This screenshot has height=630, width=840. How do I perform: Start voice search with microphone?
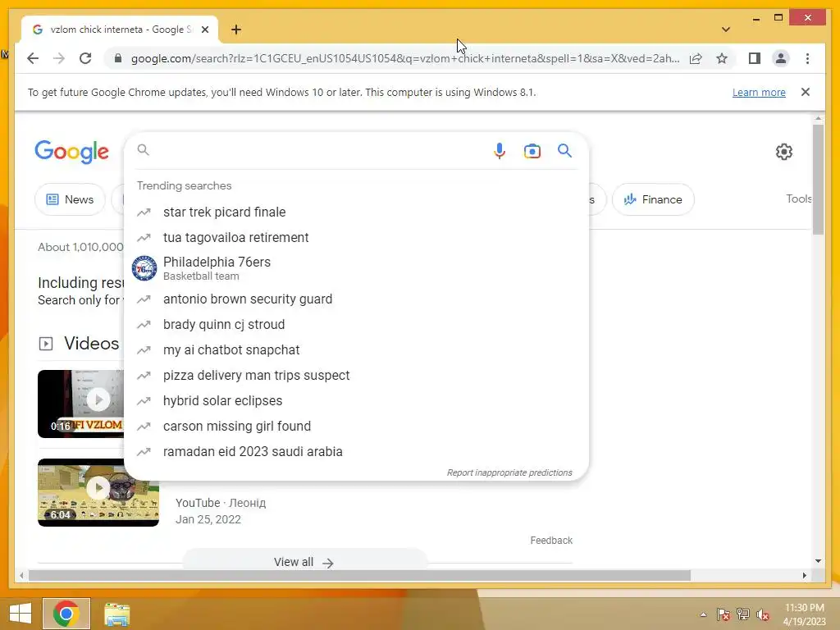(500, 151)
